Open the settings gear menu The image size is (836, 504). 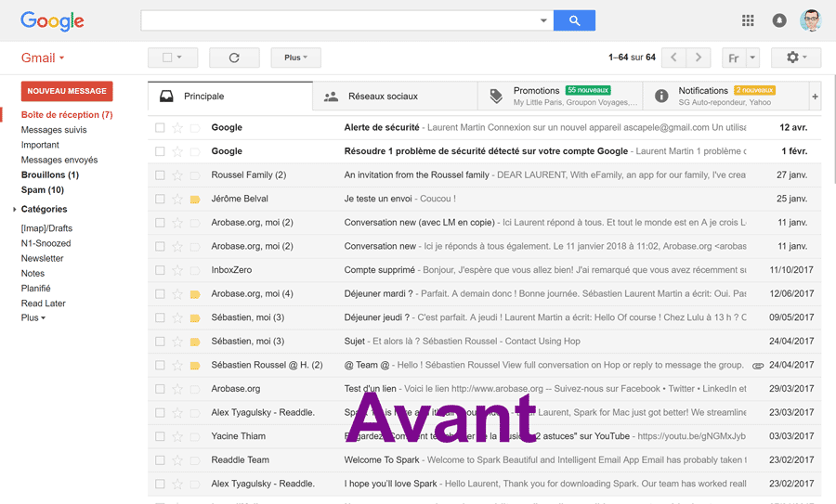(x=796, y=58)
